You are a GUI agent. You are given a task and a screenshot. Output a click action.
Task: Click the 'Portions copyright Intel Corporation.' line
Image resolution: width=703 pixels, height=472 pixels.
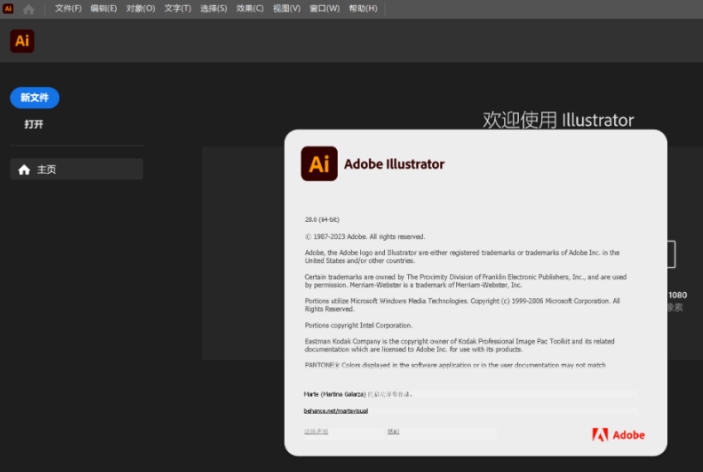point(359,325)
